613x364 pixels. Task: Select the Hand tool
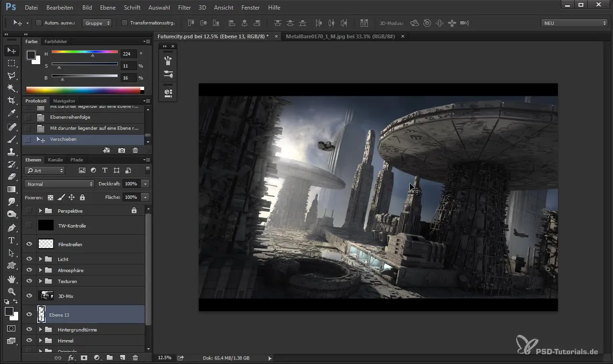(x=12, y=279)
